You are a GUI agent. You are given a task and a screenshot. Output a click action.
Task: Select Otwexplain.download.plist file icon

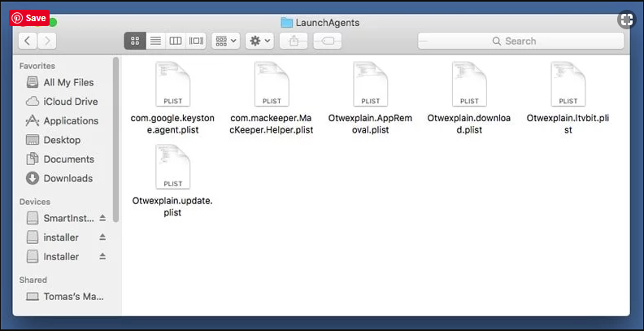(469, 85)
